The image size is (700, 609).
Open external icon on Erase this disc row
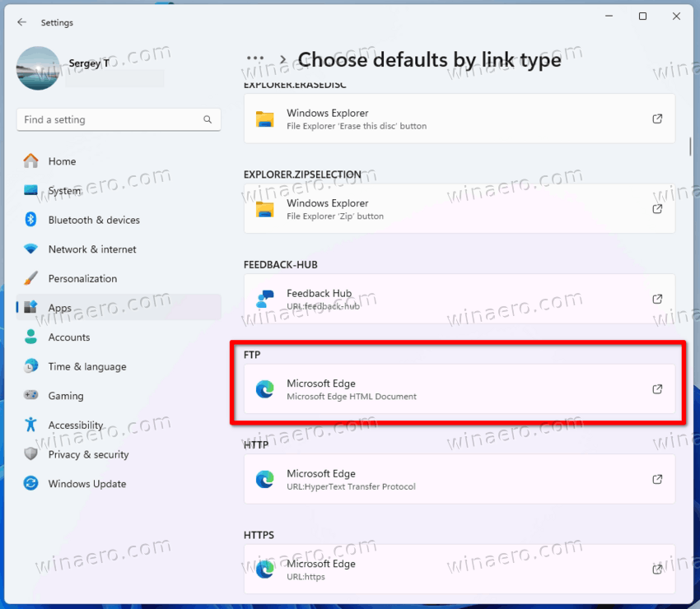[657, 119]
